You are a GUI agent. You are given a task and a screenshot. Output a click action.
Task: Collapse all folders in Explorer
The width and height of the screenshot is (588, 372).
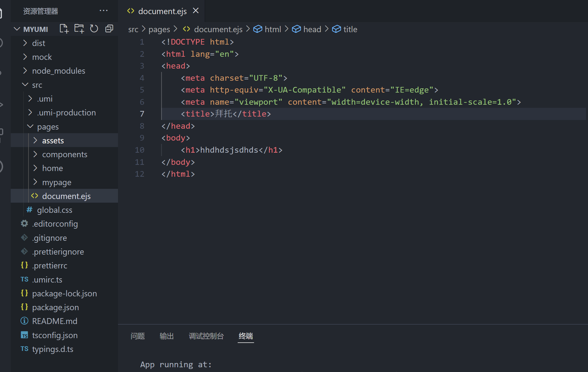(x=109, y=29)
